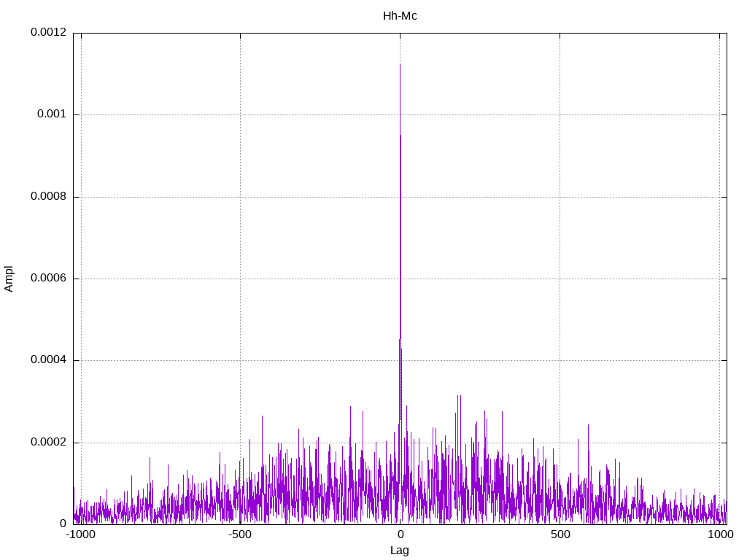Click the tip of the central peak

click(400, 64)
